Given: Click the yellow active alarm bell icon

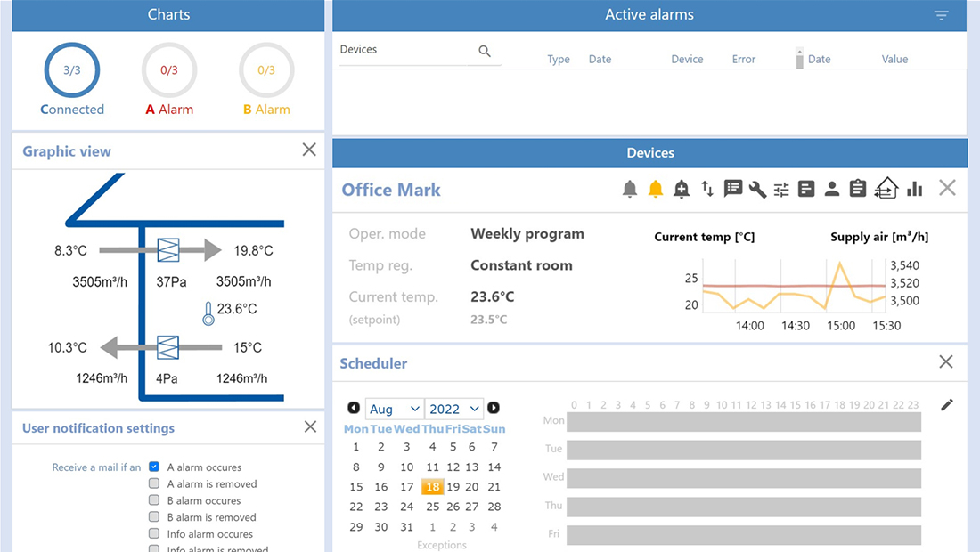Looking at the screenshot, I should pos(656,189).
